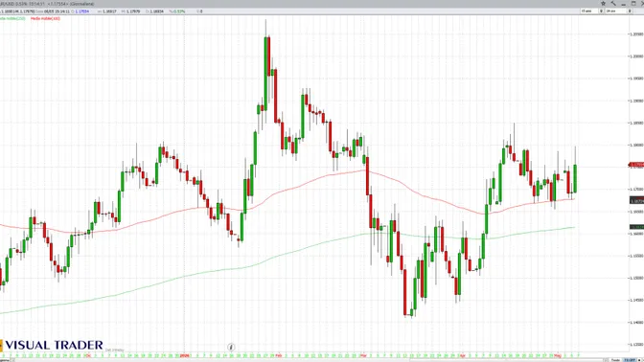Viewport: 644px width, 362px height.
Task: Click the blue last price value 1.17554
Action: tap(82, 11)
